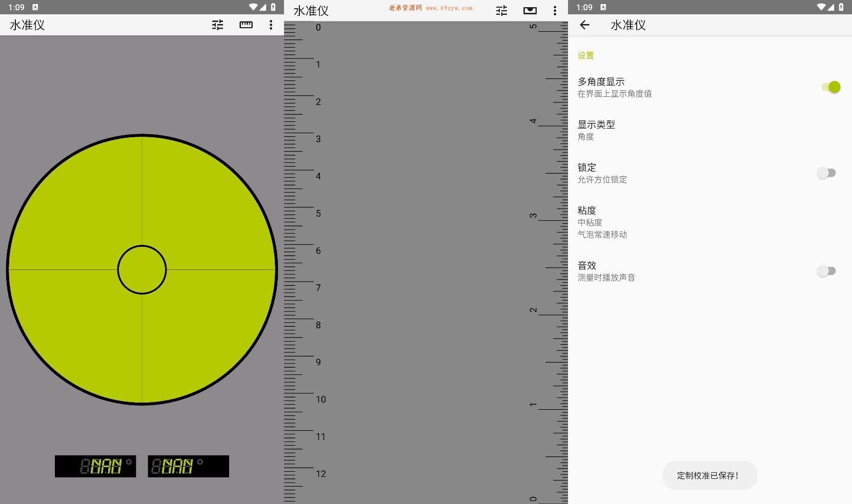Tap the right NAN angle readout

(188, 466)
